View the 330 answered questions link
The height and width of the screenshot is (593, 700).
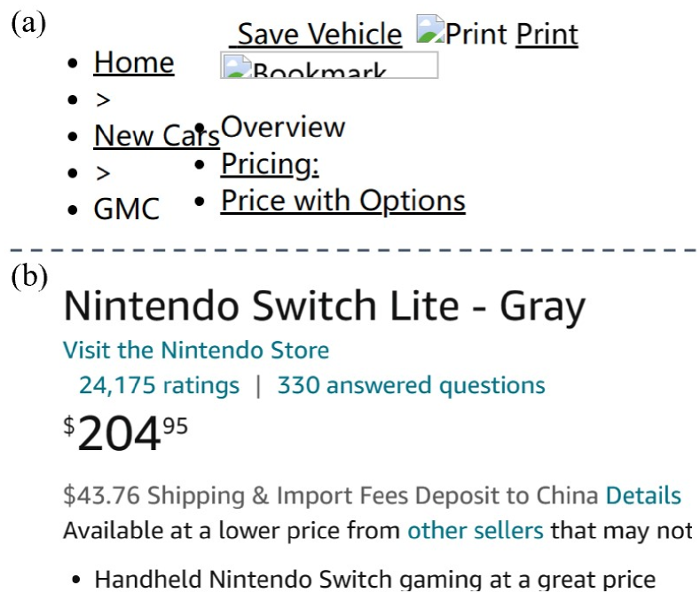pyautogui.click(x=411, y=385)
